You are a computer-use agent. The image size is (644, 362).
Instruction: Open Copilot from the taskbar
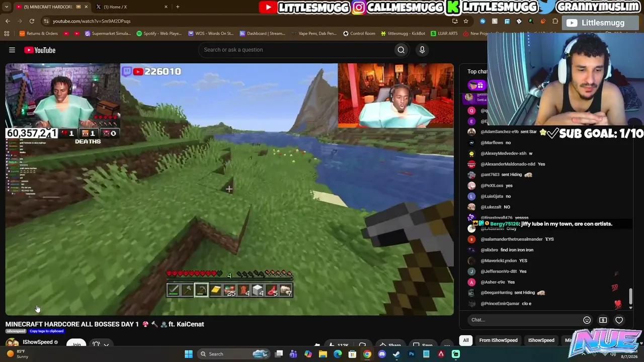[308, 354]
